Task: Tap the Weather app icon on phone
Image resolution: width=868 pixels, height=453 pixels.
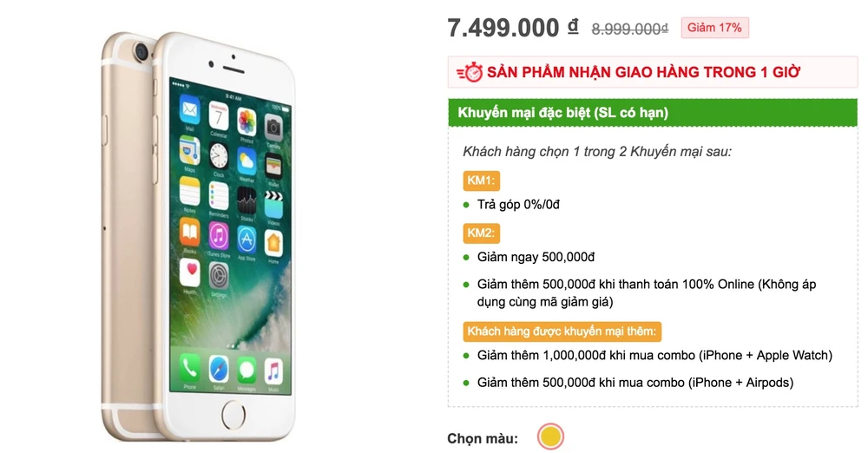Action: (x=247, y=160)
